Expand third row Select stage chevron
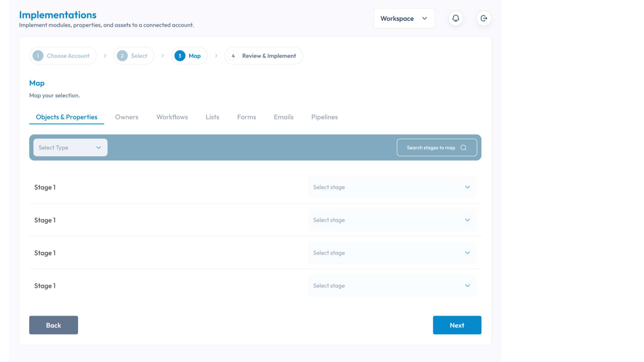Viewport: 644px width, 362px height. (x=467, y=253)
